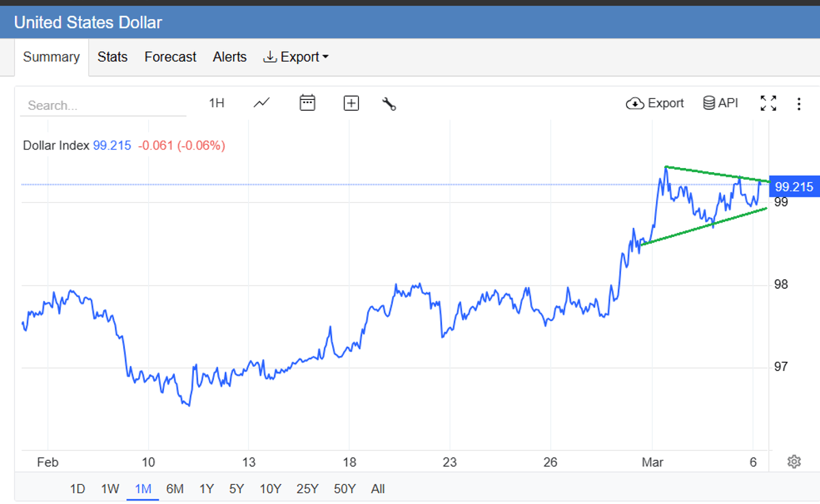Image resolution: width=820 pixels, height=504 pixels.
Task: Open the Forecast tab
Action: coord(169,57)
